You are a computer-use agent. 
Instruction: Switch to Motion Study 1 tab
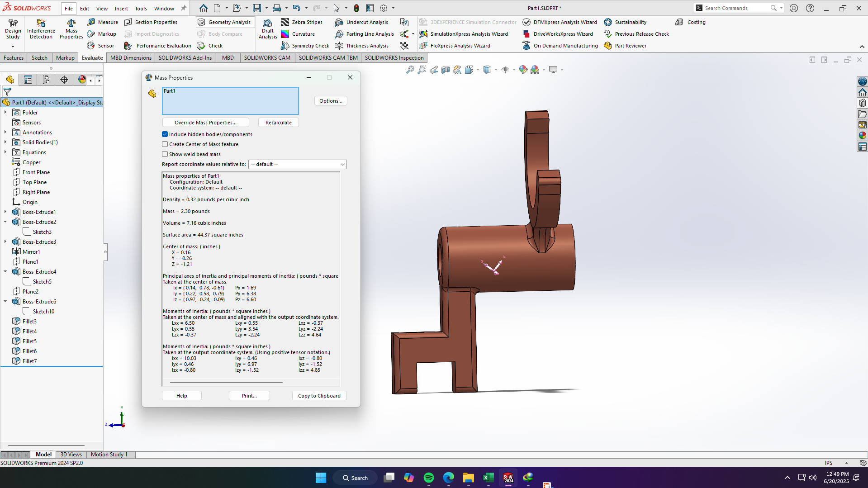(109, 455)
